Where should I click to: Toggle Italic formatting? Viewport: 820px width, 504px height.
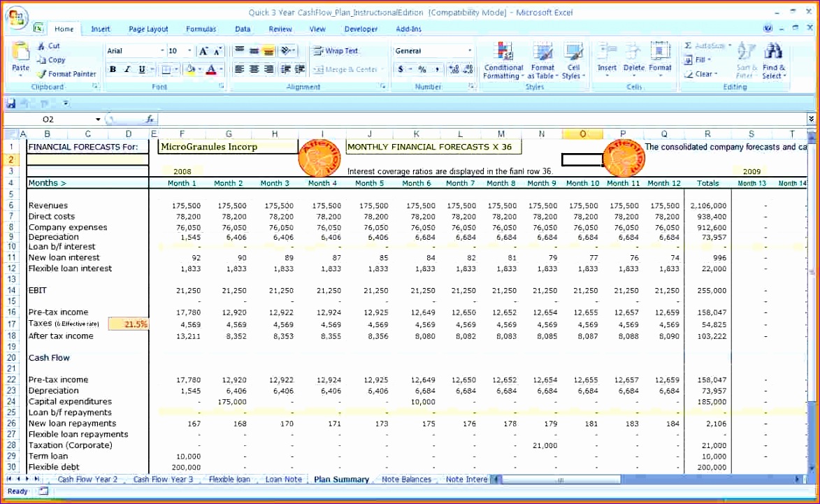point(127,69)
